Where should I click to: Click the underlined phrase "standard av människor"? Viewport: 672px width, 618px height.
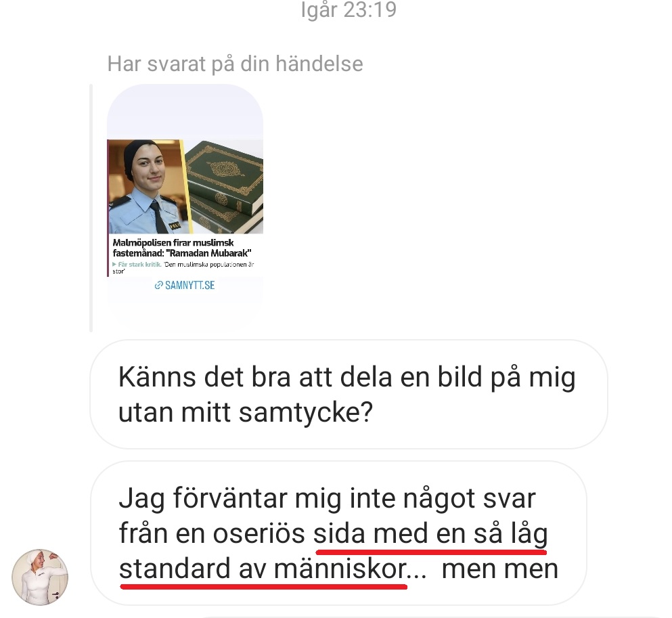(x=263, y=569)
